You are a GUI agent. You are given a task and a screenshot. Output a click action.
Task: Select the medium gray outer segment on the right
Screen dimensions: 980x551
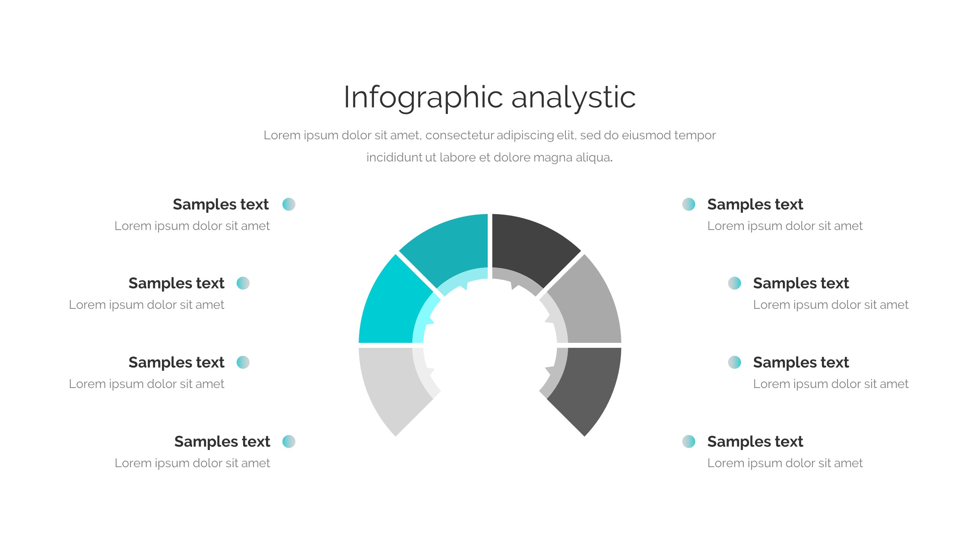point(590,306)
